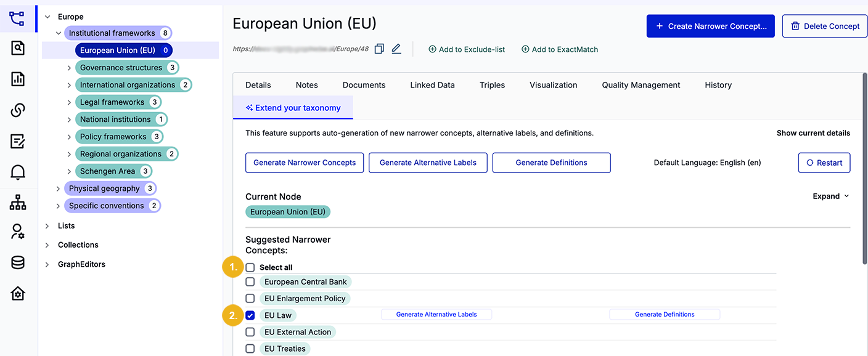Click Create Narrower Concept button

pos(711,26)
